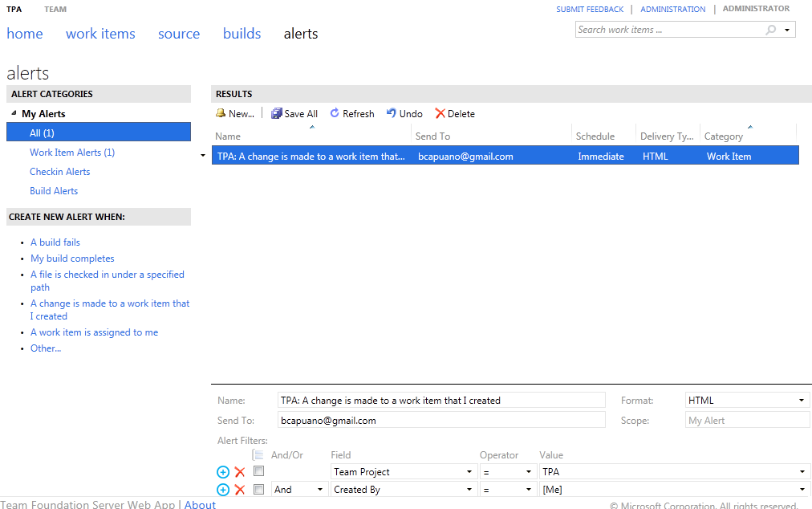The image size is (812, 509).
Task: Switch to the builds tab
Action: pyautogui.click(x=242, y=34)
